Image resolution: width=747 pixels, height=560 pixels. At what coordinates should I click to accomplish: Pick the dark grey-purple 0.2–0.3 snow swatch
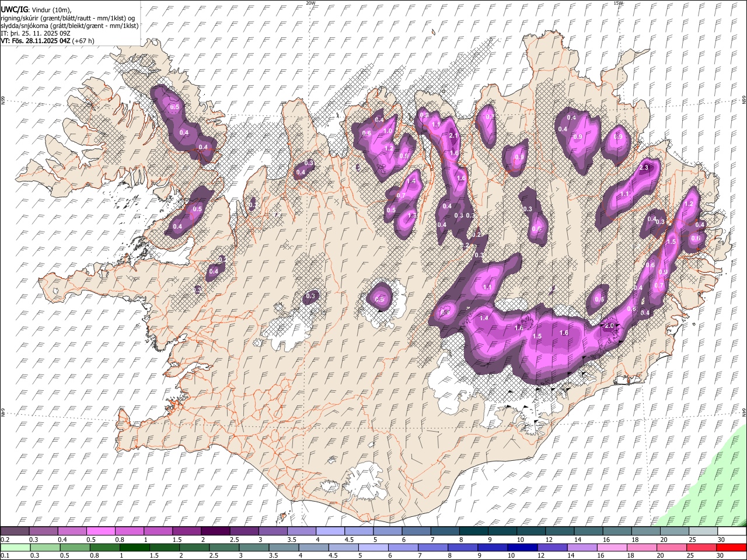[15, 531]
